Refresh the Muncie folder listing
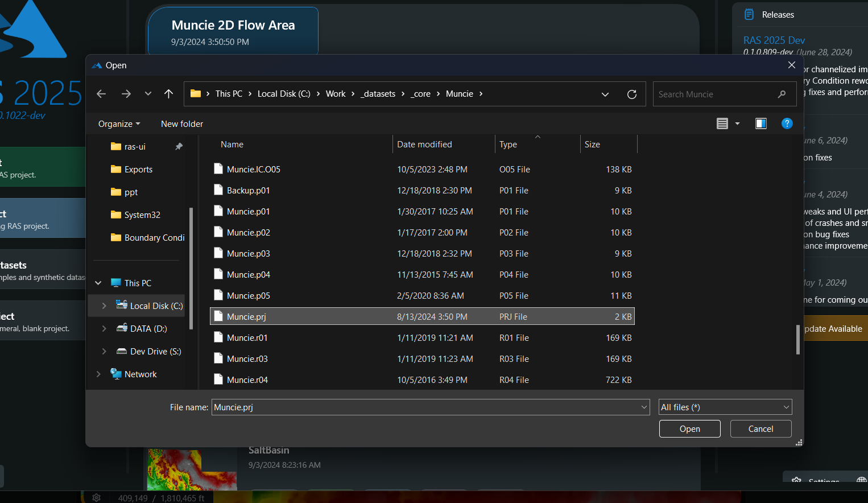 [631, 94]
